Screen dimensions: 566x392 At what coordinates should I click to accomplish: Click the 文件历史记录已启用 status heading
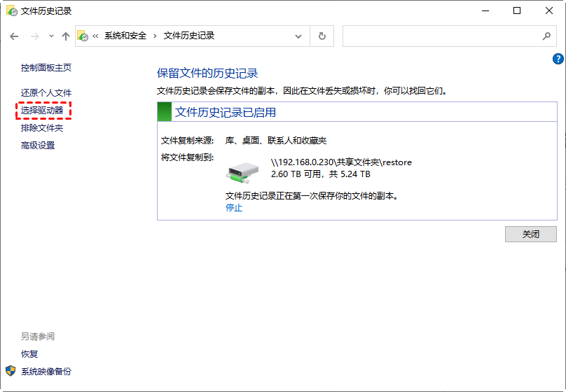[x=226, y=112]
